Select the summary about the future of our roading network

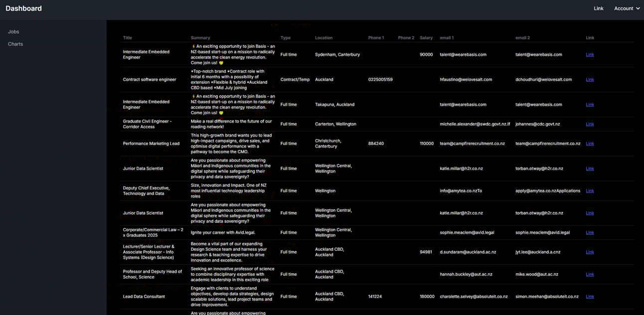point(231,124)
